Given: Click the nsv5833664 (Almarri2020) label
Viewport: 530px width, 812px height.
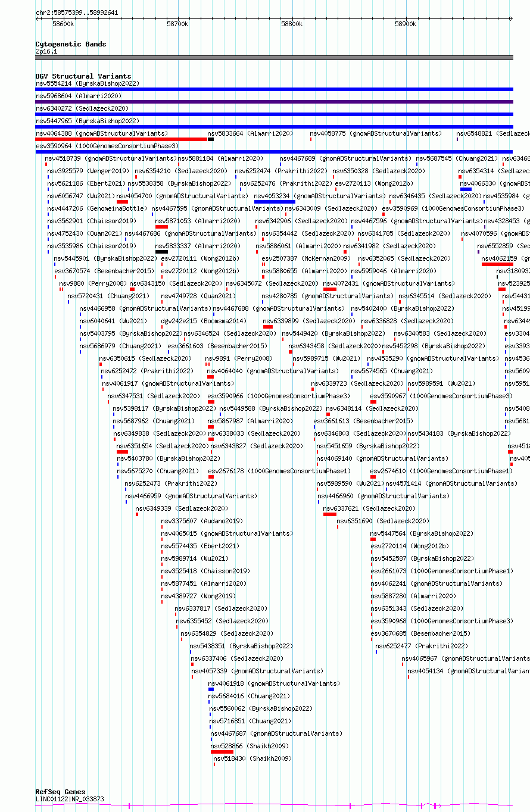Looking at the screenshot, I should tap(250, 133).
